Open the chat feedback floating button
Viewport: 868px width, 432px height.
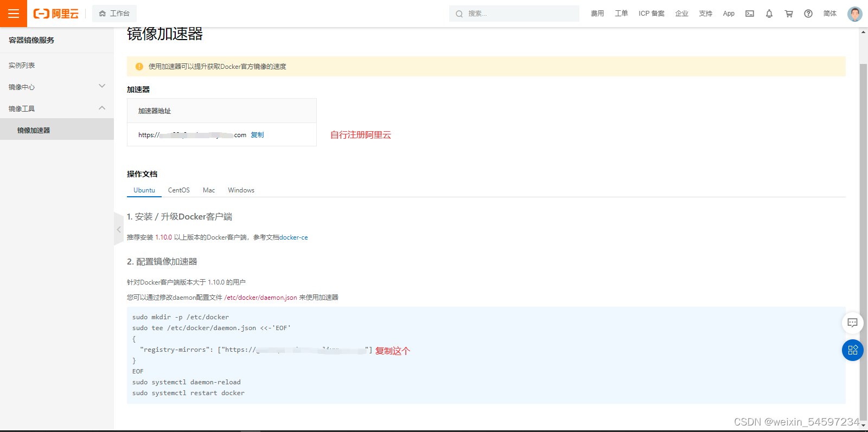[852, 323]
